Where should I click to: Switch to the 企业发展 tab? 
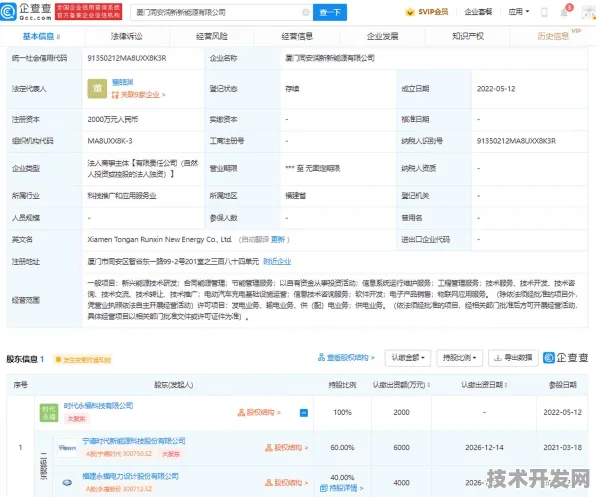(x=382, y=36)
